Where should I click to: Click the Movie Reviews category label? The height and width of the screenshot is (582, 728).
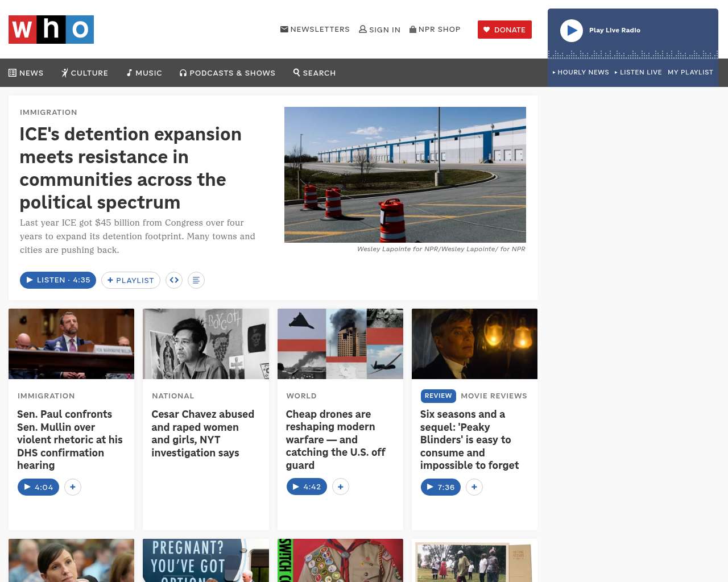pyautogui.click(x=494, y=396)
